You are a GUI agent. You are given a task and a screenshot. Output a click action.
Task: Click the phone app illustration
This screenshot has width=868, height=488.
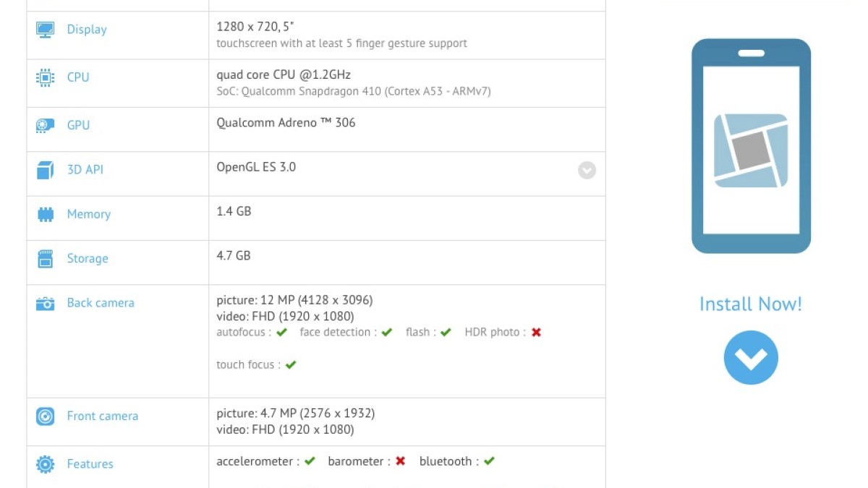tap(751, 146)
